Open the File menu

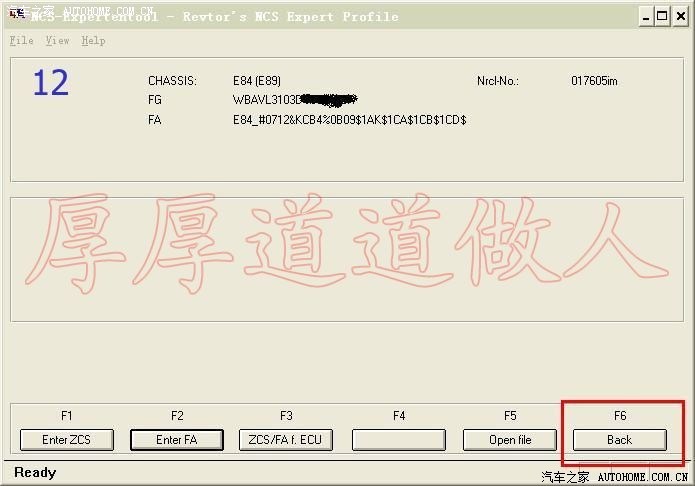click(21, 41)
